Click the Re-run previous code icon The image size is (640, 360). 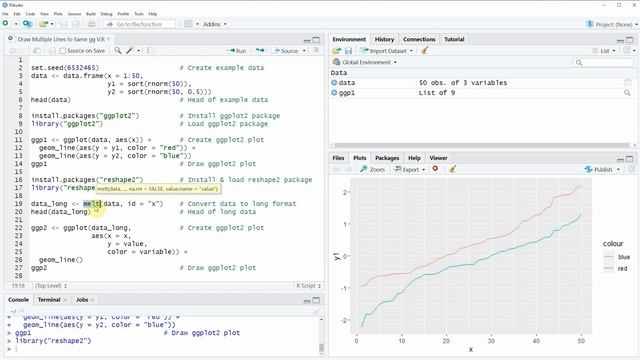[260, 51]
